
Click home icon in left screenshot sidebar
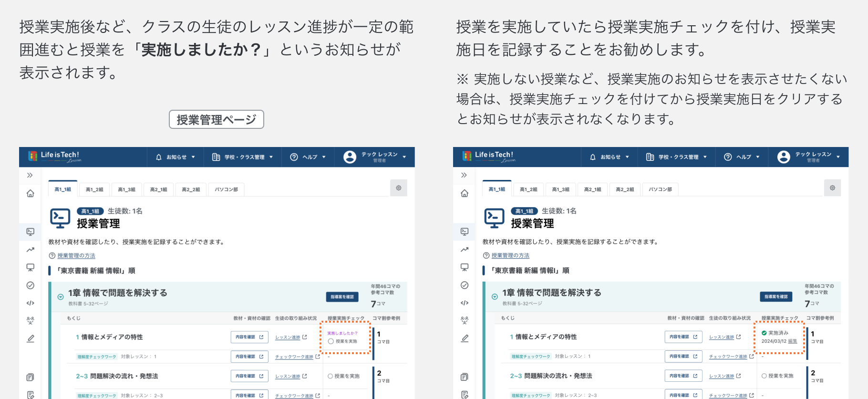click(x=30, y=193)
